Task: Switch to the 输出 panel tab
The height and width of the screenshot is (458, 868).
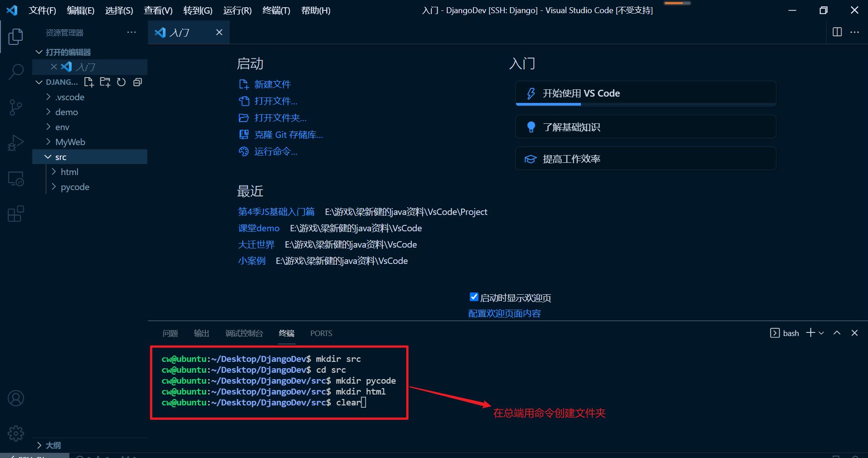Action: point(201,333)
